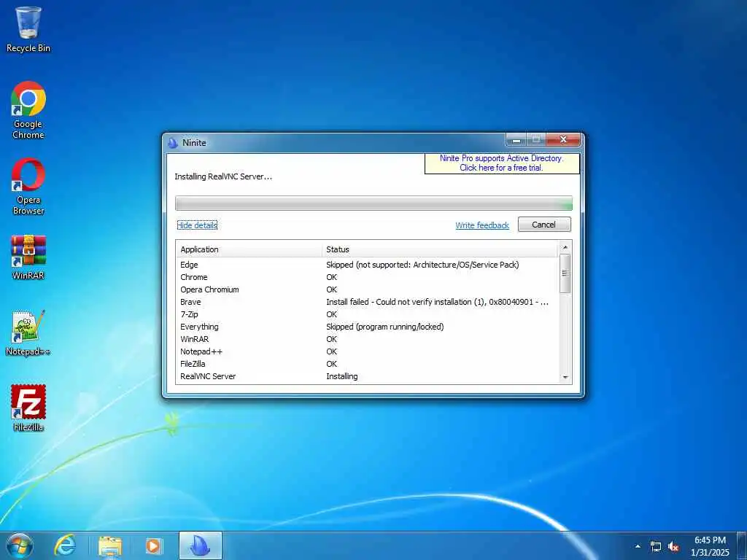Open Windows Media Player from the taskbar
Viewport: 747px width, 560px height.
pos(153,545)
